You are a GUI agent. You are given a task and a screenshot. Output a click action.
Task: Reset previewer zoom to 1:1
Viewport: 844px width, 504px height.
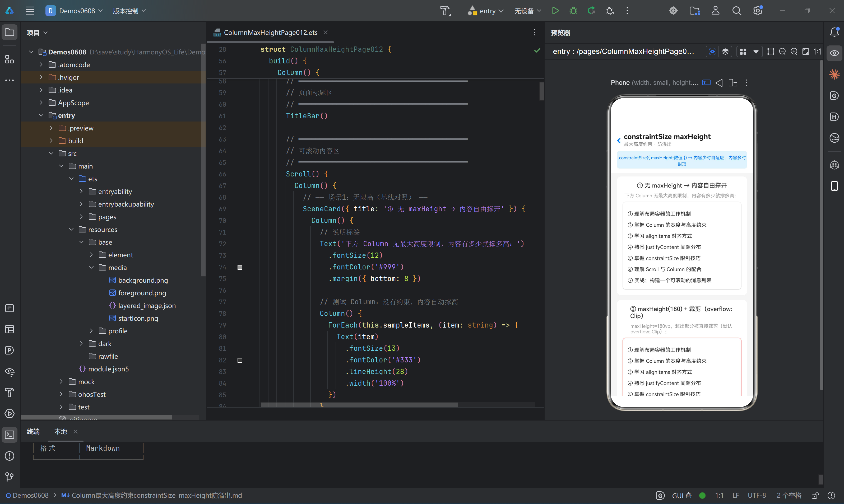coord(817,51)
